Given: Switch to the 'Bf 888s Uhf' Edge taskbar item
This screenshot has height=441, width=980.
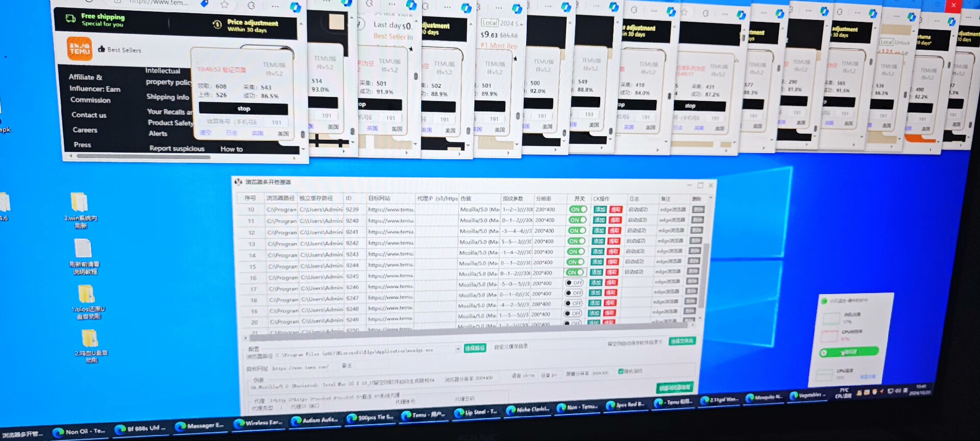Looking at the screenshot, I should click(141, 428).
